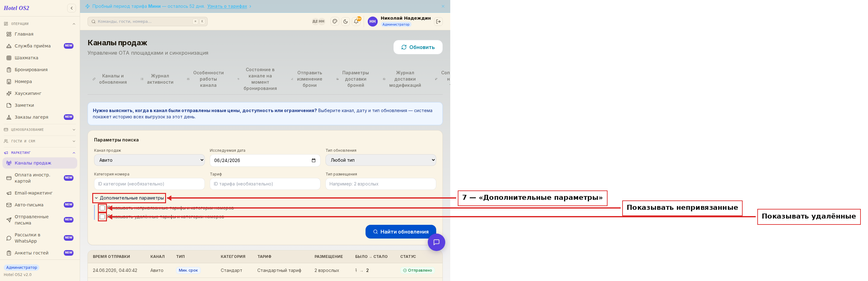
Task: Click the НН user avatar
Action: [x=372, y=22]
